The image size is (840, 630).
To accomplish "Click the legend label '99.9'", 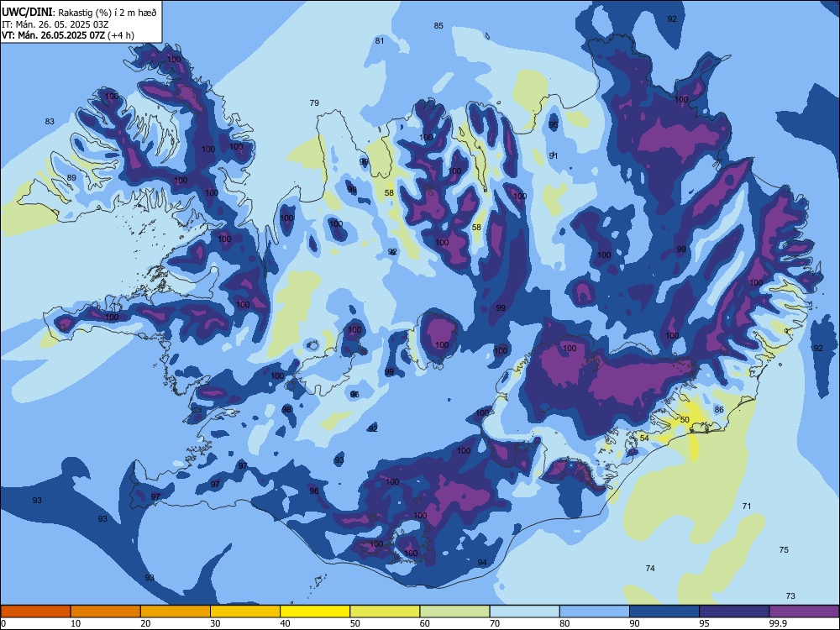I will tap(777, 623).
